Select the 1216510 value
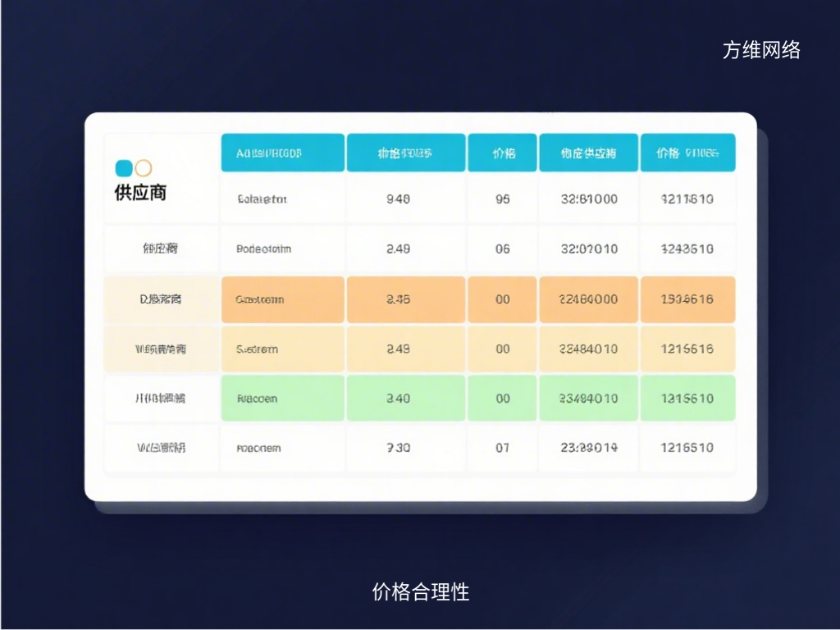The height and width of the screenshot is (630, 840). pyautogui.click(x=687, y=448)
